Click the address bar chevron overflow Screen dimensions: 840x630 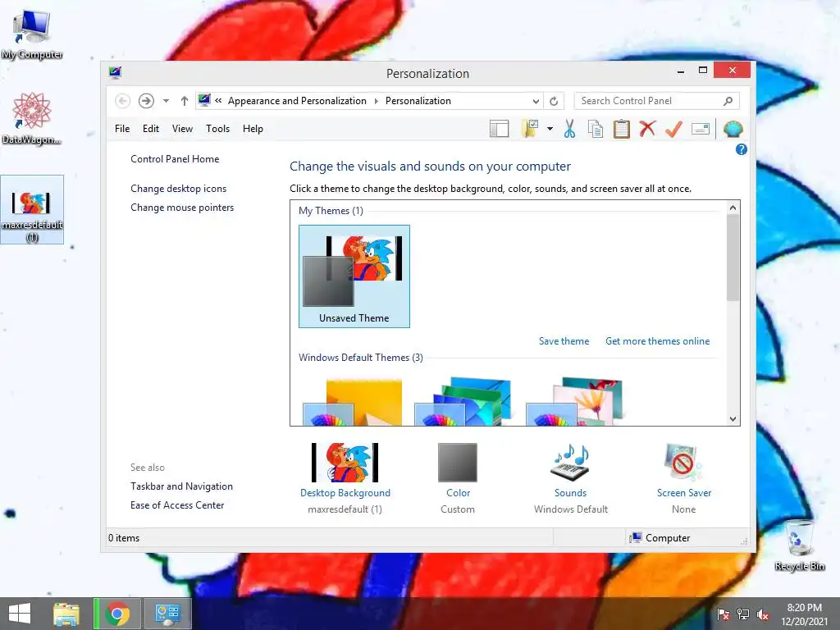tap(218, 101)
